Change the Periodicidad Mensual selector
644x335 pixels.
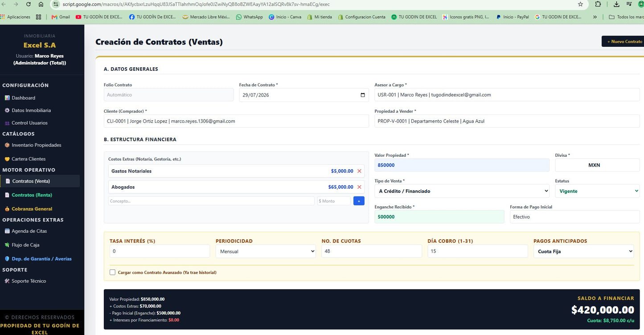coord(266,251)
